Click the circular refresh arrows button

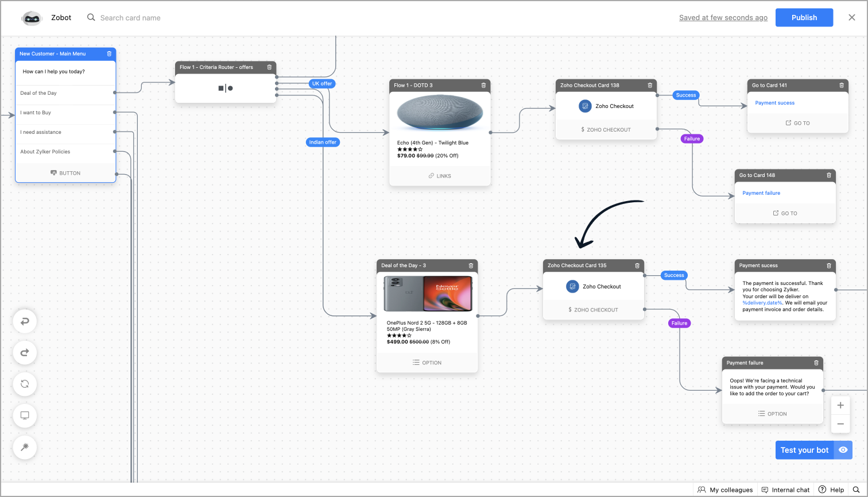click(x=25, y=384)
